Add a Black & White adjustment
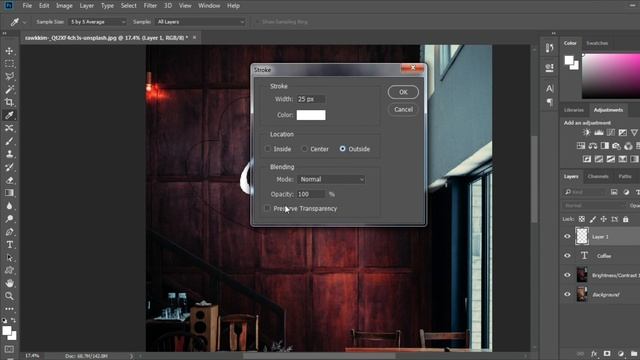This screenshot has width=640, height=360. tap(604, 146)
